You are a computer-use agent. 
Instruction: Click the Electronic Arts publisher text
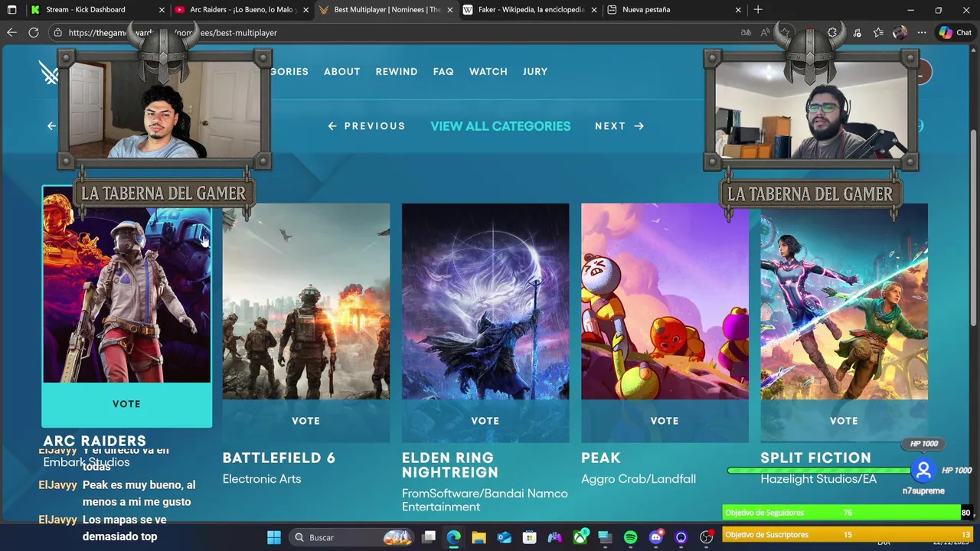(262, 479)
